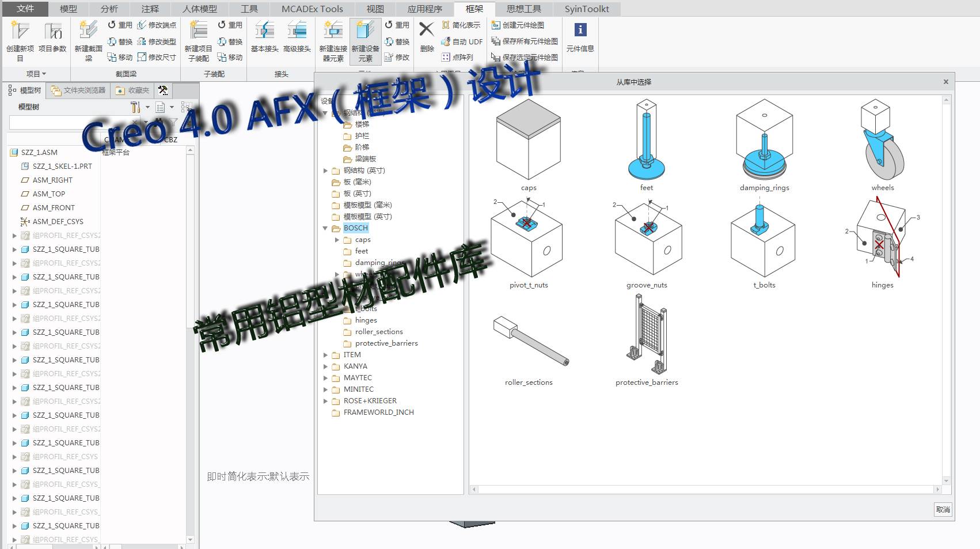The width and height of the screenshot is (980, 549).
Task: Select the protective_barriers thumbnail
Action: (647, 336)
